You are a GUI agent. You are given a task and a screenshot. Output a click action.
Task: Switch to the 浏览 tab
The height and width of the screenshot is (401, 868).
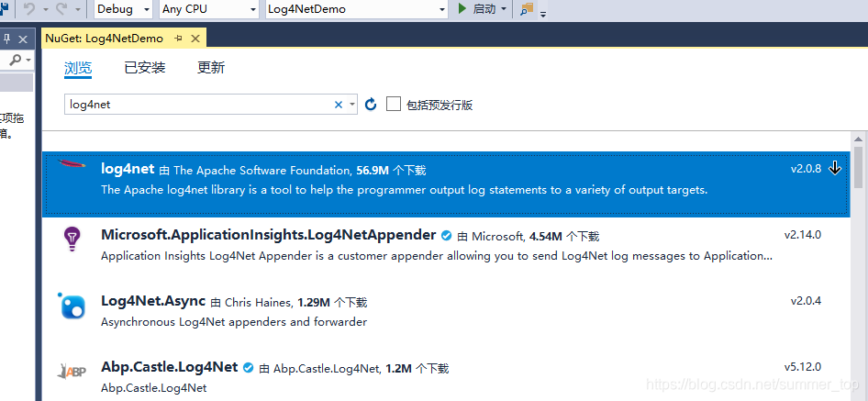[78, 68]
